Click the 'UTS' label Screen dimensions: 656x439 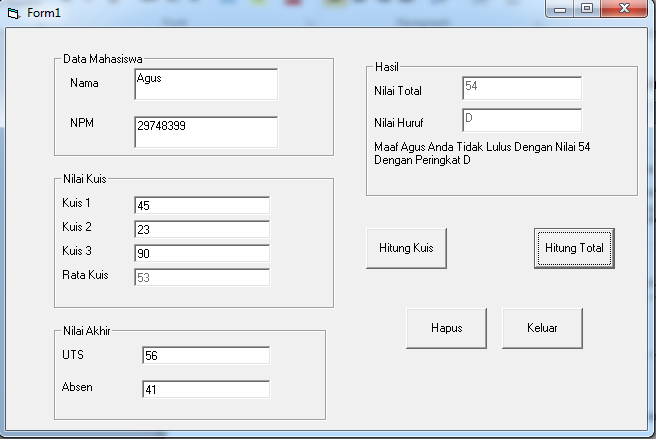73,355
